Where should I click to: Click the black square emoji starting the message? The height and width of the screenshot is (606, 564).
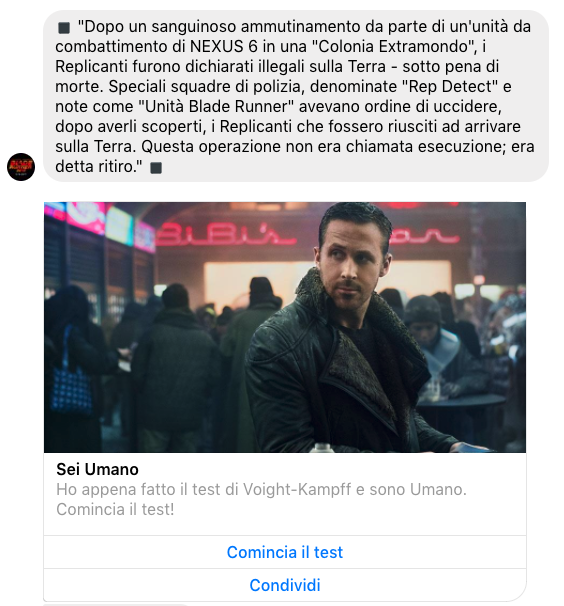click(x=64, y=28)
